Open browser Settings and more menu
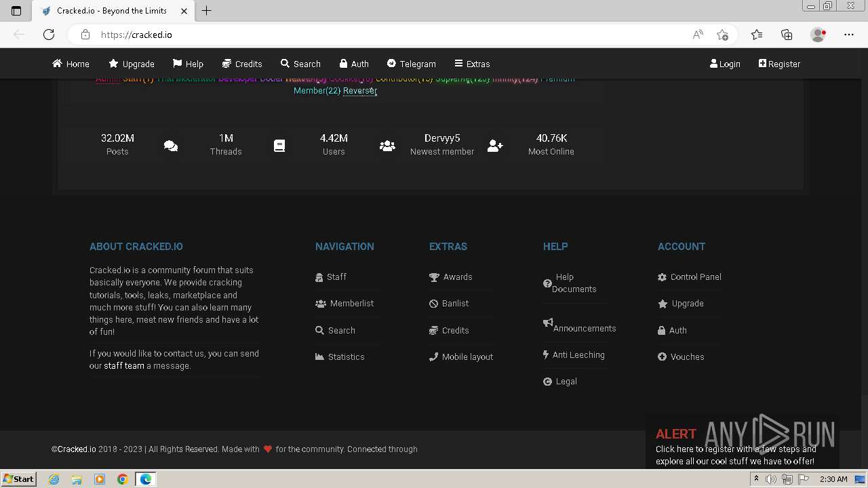 tap(849, 35)
